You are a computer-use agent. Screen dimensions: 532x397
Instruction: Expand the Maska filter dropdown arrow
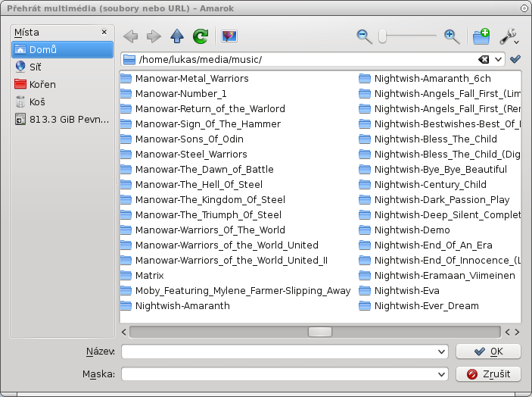(441, 374)
